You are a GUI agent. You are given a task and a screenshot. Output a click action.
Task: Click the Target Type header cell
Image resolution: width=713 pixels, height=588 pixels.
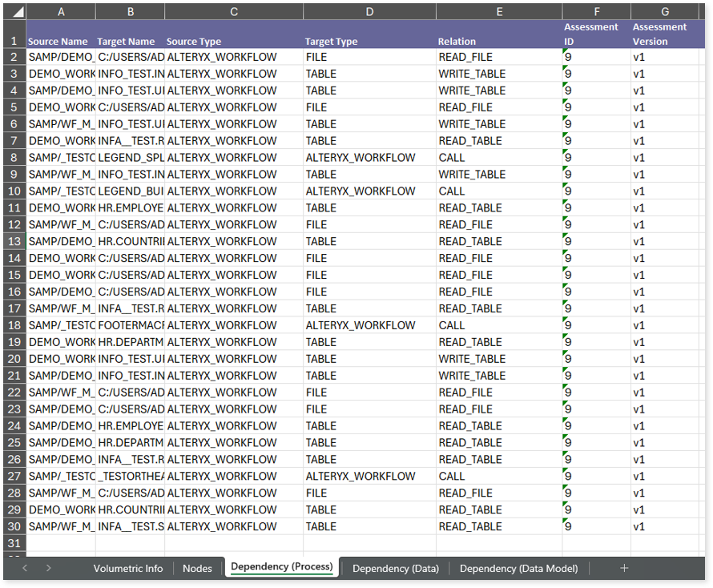pyautogui.click(x=369, y=34)
